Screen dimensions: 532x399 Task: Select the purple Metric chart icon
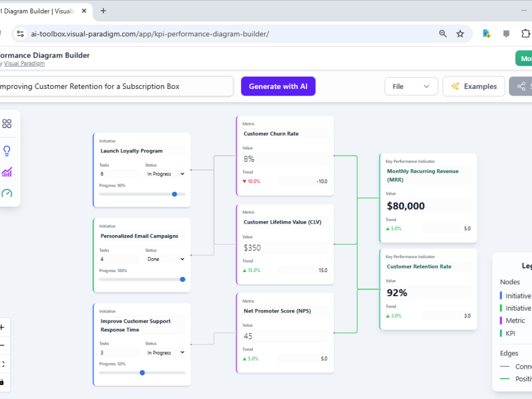coord(6,172)
